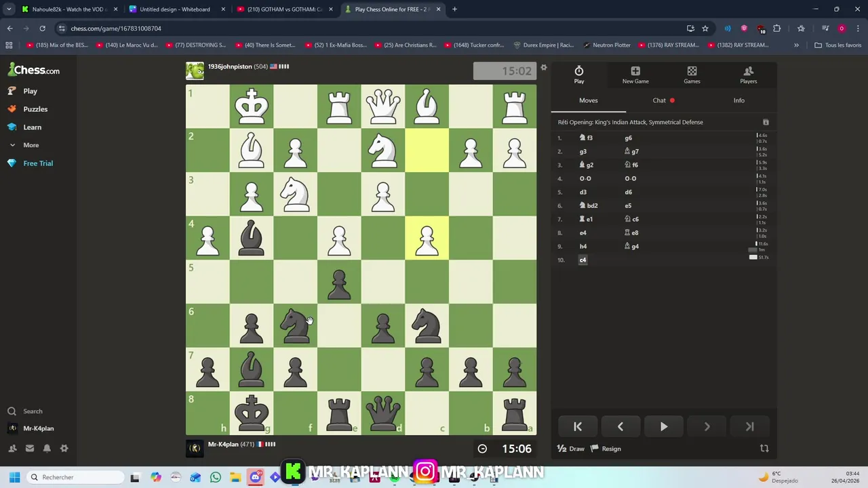
Task: Open the 1936johnpiston opponent avatar
Action: [x=195, y=71]
